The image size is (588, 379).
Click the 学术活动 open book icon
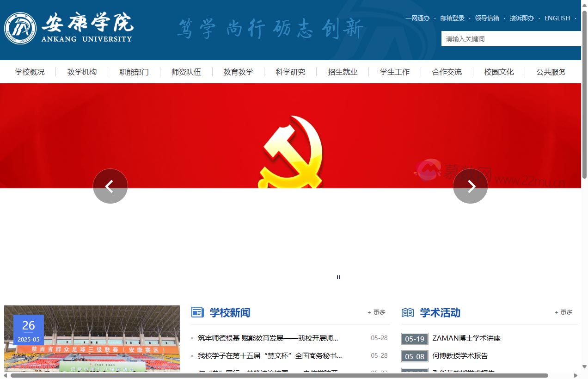click(408, 313)
